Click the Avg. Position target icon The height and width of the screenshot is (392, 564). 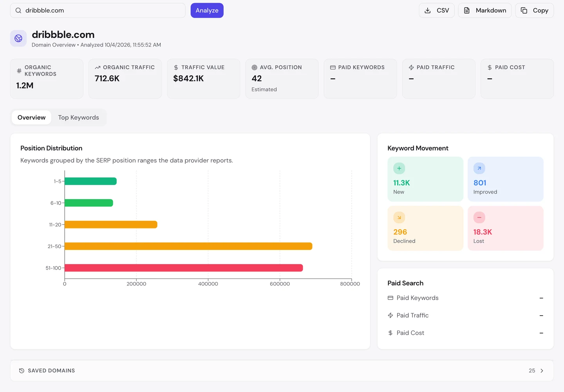click(x=255, y=68)
